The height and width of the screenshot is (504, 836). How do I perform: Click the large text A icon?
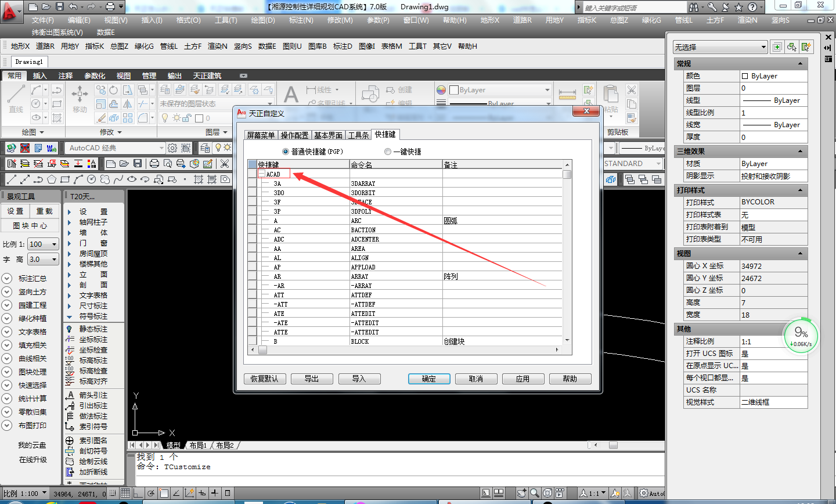pyautogui.click(x=291, y=94)
